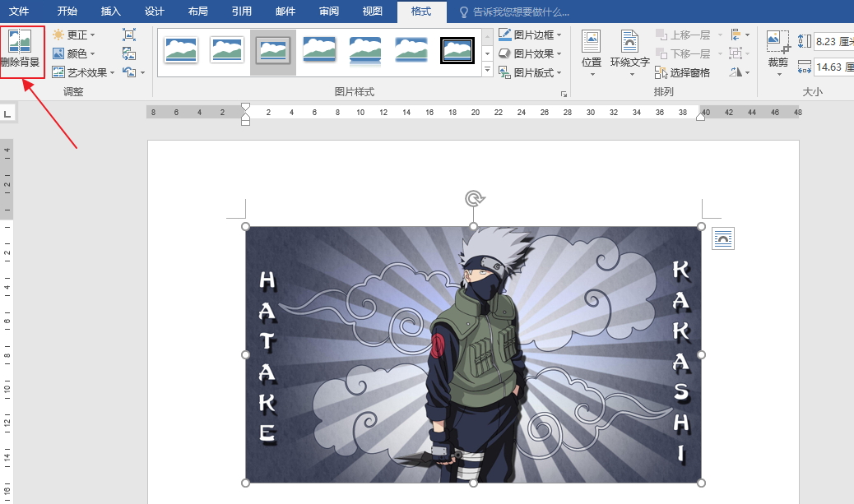Click the Remove Background (删除背景) button
The image size is (854, 504).
[21, 50]
